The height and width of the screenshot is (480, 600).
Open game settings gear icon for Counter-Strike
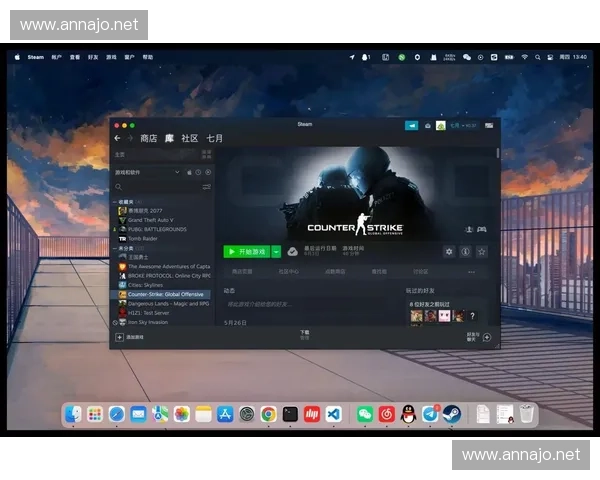click(449, 252)
